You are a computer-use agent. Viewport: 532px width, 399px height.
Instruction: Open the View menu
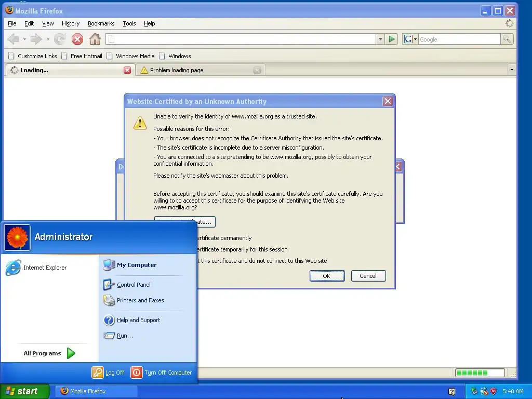[48, 23]
